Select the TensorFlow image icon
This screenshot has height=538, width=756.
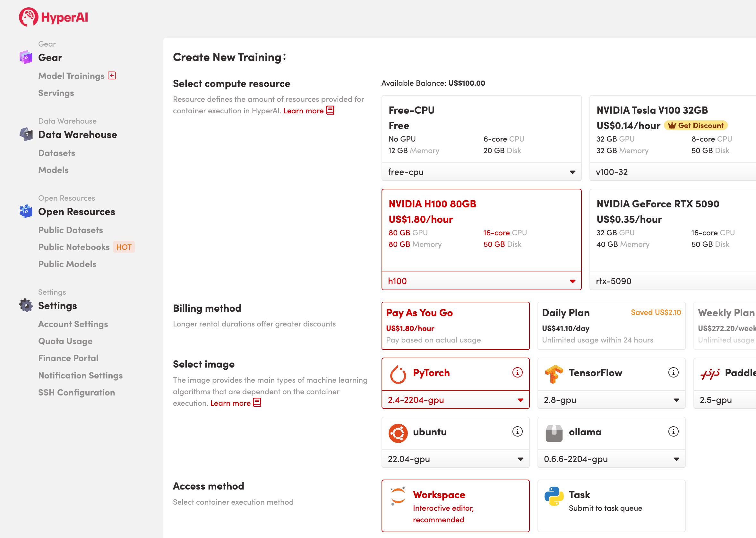[x=554, y=373]
